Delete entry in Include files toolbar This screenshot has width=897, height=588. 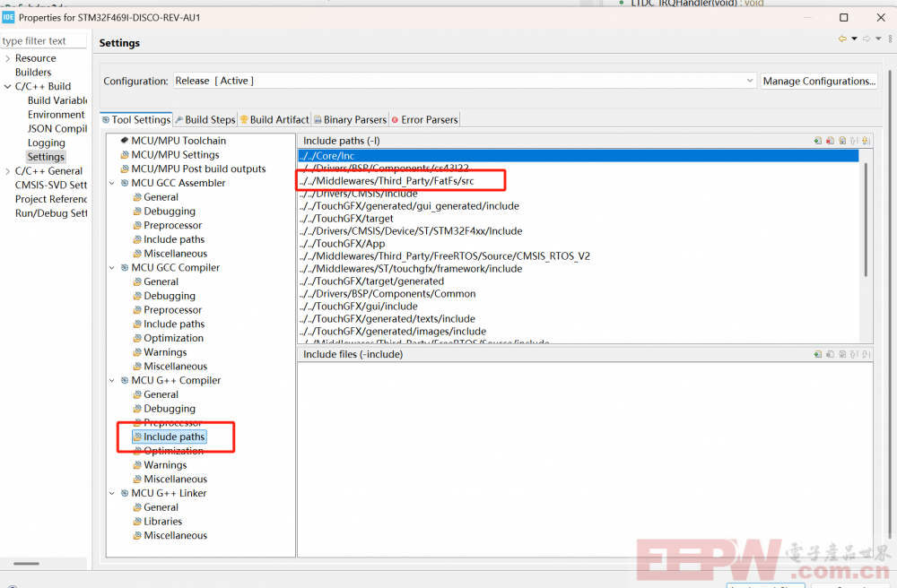point(830,354)
